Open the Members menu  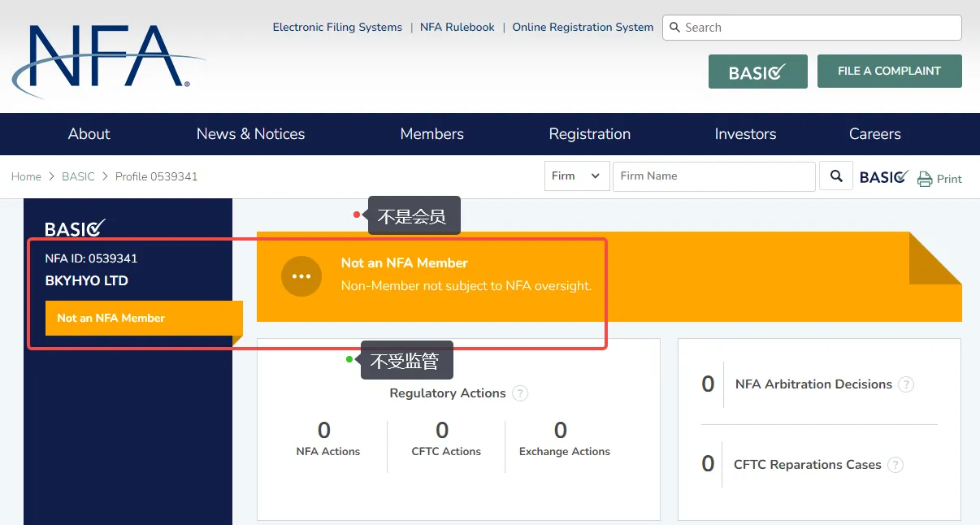coord(432,134)
